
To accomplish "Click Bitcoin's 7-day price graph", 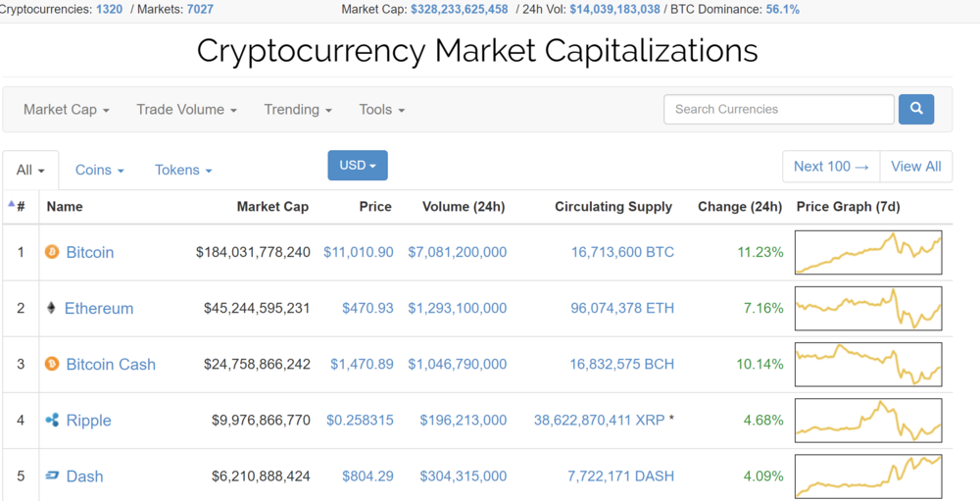I will click(x=868, y=253).
